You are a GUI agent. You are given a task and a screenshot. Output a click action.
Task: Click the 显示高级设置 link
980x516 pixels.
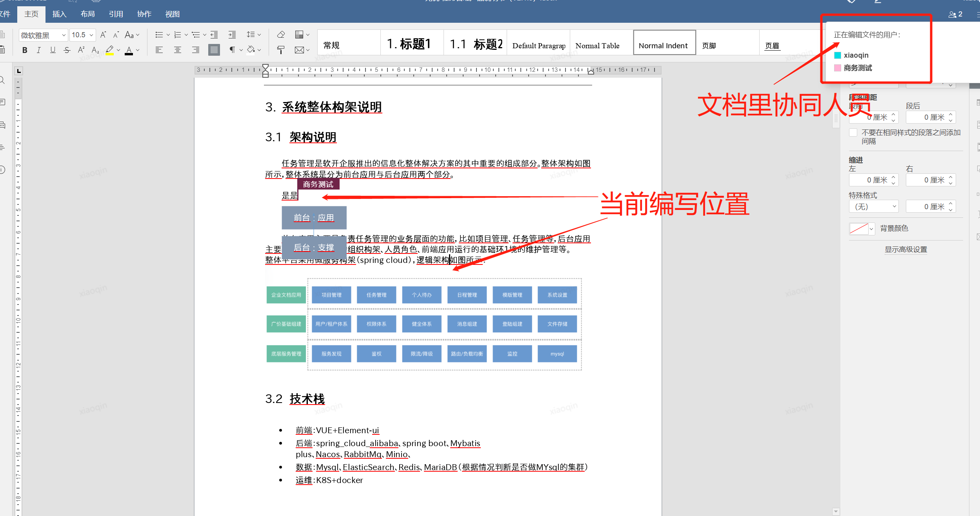click(x=905, y=250)
